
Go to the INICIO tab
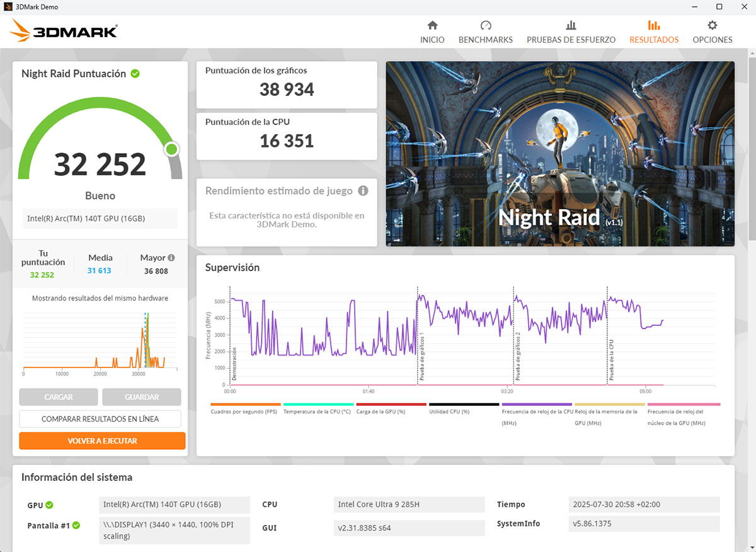pyautogui.click(x=432, y=40)
